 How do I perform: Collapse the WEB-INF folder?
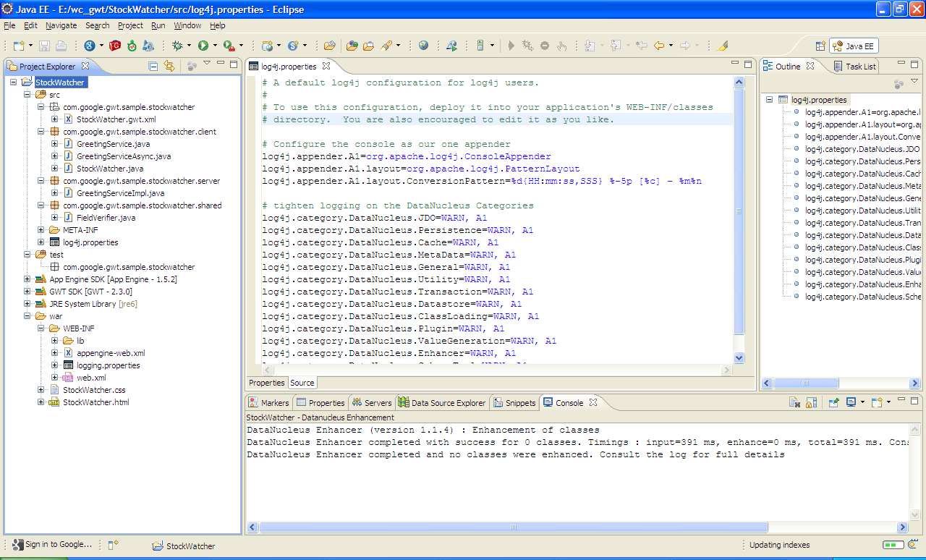pos(41,328)
